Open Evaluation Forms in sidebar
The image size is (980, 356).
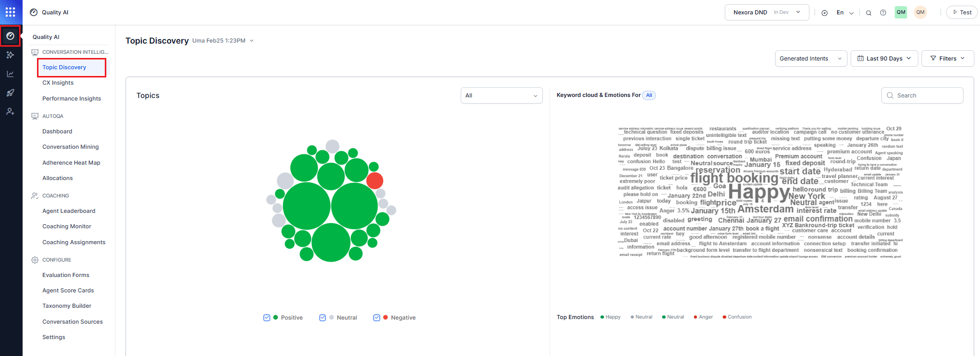(x=66, y=275)
